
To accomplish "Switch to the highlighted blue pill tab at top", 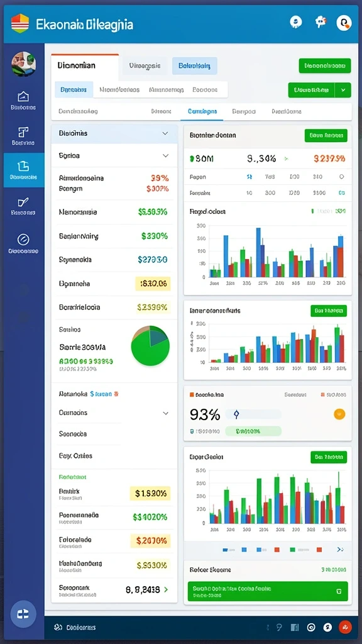I will (195, 65).
